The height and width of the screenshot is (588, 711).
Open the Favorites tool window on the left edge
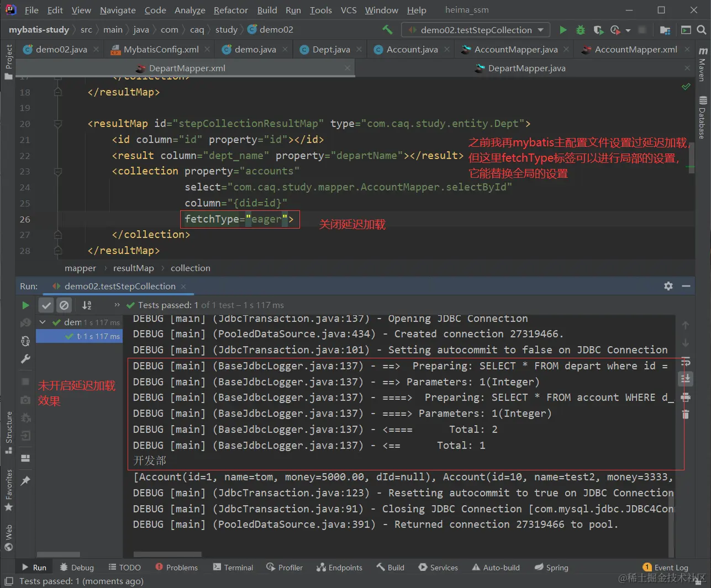coord(8,490)
